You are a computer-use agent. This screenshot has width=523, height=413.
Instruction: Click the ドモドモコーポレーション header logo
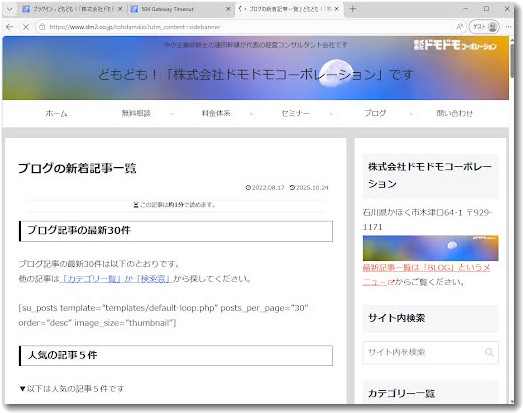pos(455,45)
